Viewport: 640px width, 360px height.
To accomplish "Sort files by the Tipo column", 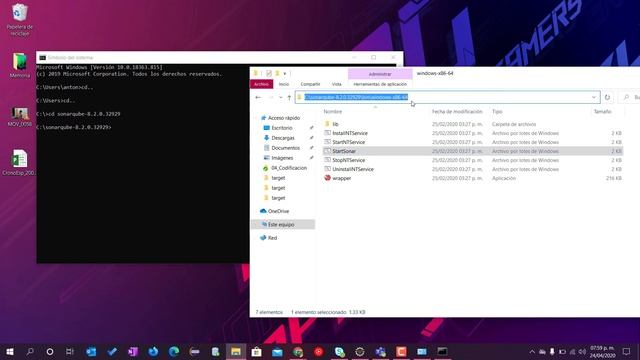I will [x=497, y=111].
